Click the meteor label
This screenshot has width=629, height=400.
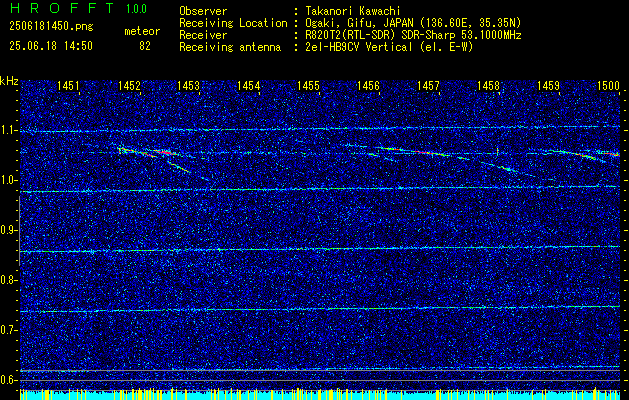(x=142, y=31)
